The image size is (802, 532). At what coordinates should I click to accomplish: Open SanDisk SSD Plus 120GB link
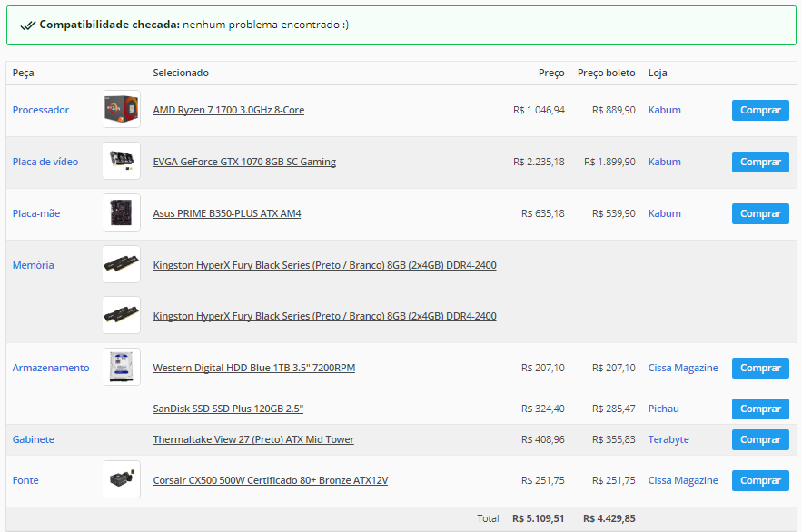[x=228, y=409]
